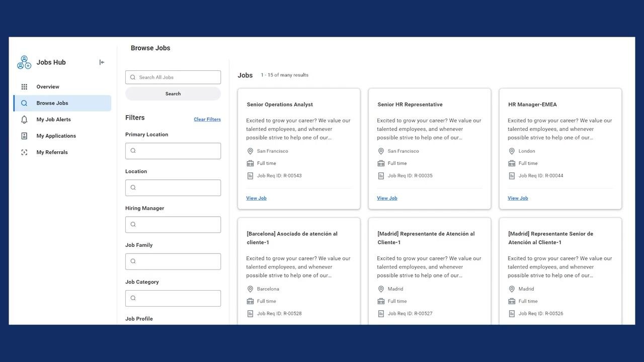
Task: Click the Jobs Hub logo icon
Action: click(x=24, y=62)
